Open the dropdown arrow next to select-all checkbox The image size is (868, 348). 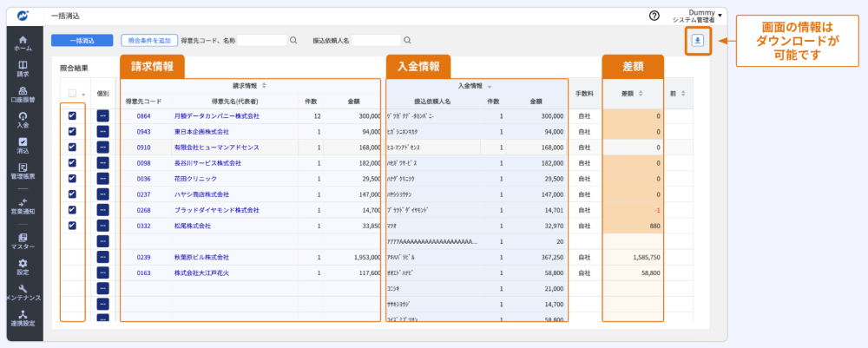[83, 95]
